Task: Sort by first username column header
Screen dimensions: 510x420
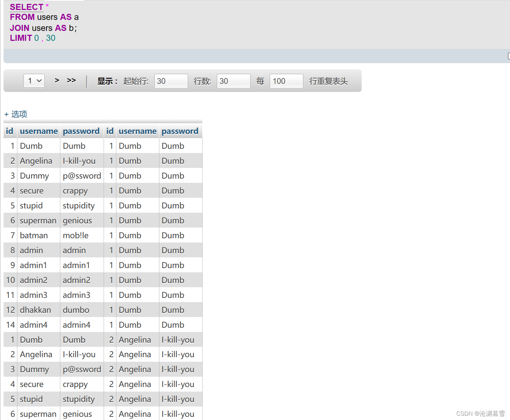Action: [x=39, y=131]
